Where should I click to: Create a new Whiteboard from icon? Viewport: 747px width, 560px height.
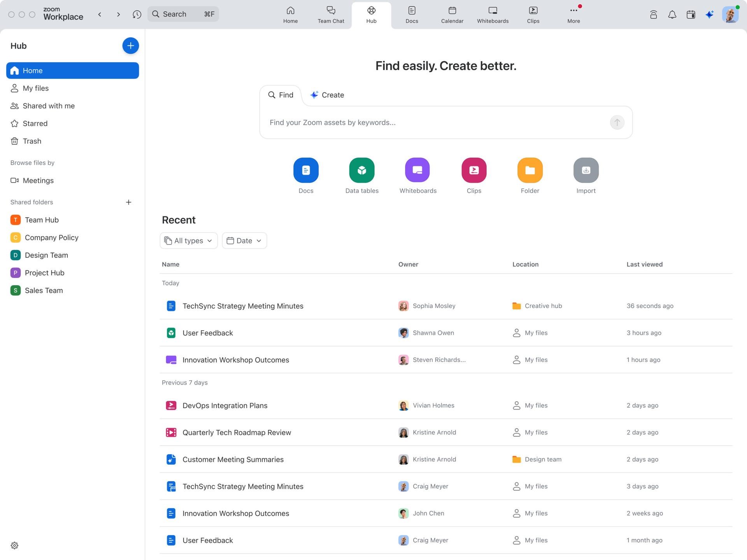pyautogui.click(x=417, y=170)
